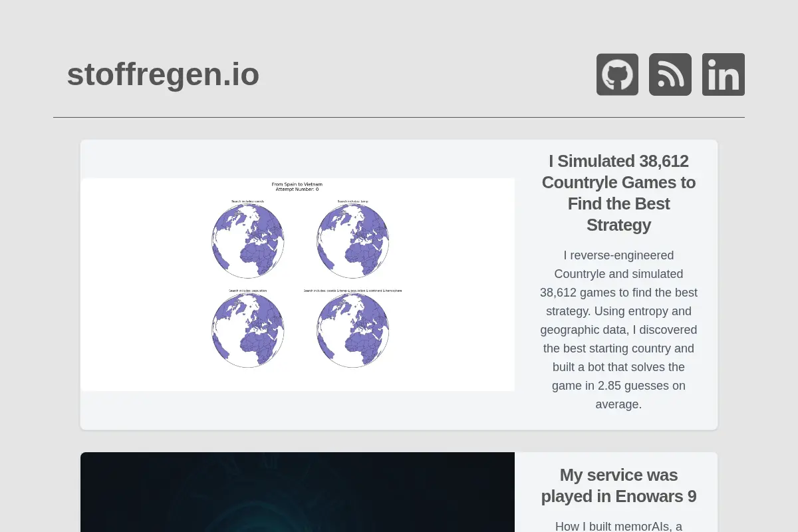This screenshot has height=532, width=798.
Task: Click the "How I built memorAIs" excerpt text
Action: click(x=618, y=526)
